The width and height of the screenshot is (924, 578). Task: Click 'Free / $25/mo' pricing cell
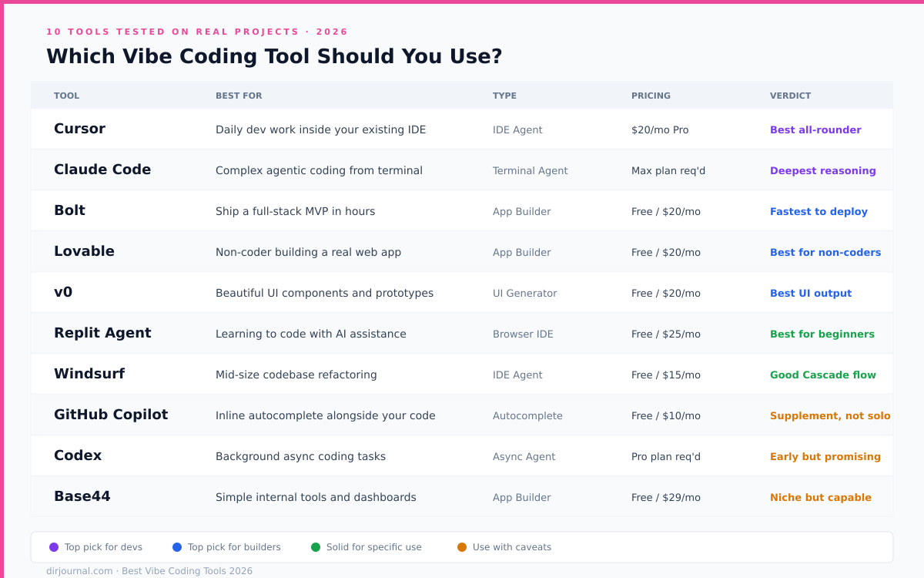[x=666, y=334]
